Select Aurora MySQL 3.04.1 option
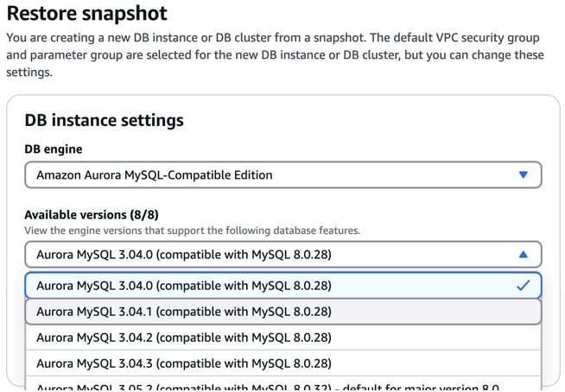This screenshot has height=392, width=565. [x=184, y=311]
